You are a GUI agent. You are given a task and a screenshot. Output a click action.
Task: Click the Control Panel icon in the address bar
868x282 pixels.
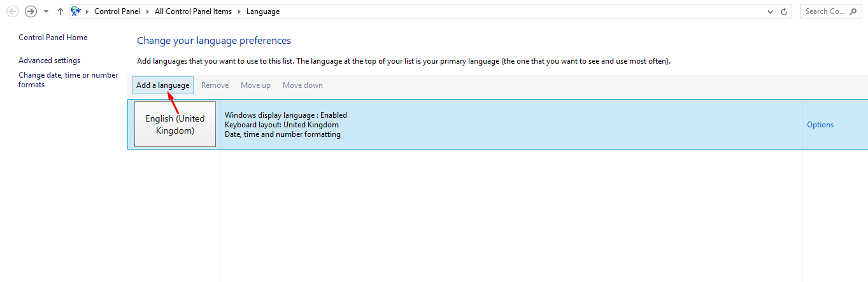(x=76, y=11)
